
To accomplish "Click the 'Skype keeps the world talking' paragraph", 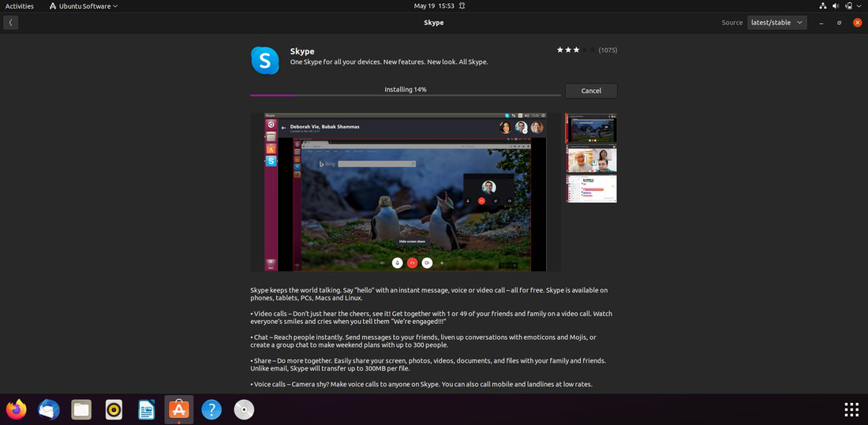I will 429,294.
